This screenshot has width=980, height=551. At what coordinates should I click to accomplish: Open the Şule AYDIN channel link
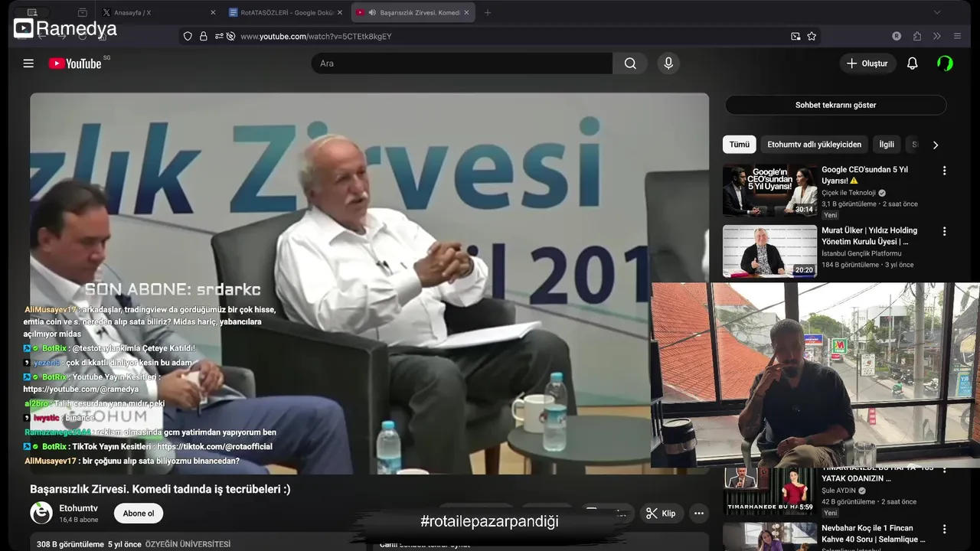coord(839,491)
